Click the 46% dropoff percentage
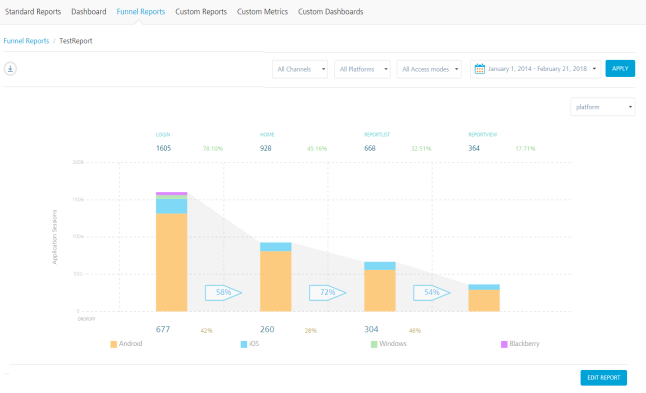 (415, 330)
